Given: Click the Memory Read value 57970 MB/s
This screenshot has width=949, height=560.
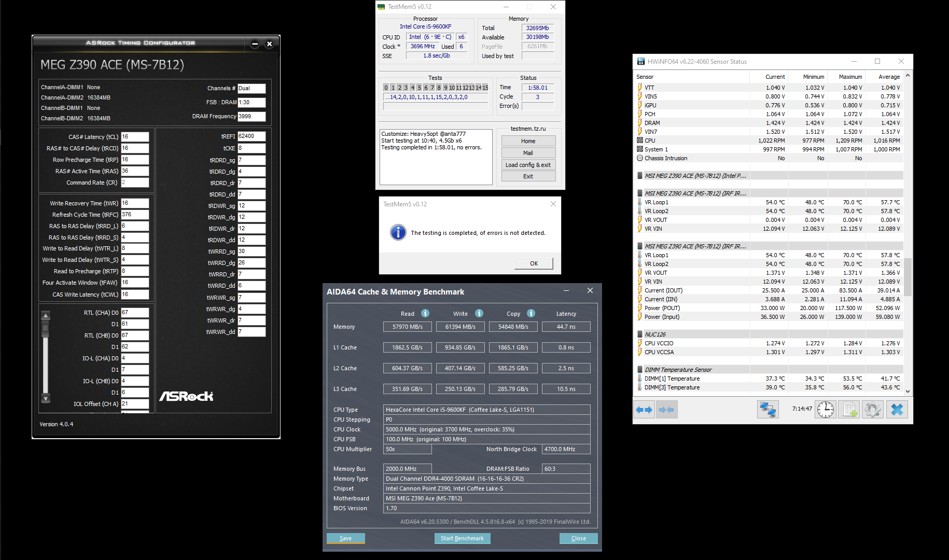Looking at the screenshot, I should pos(408,327).
